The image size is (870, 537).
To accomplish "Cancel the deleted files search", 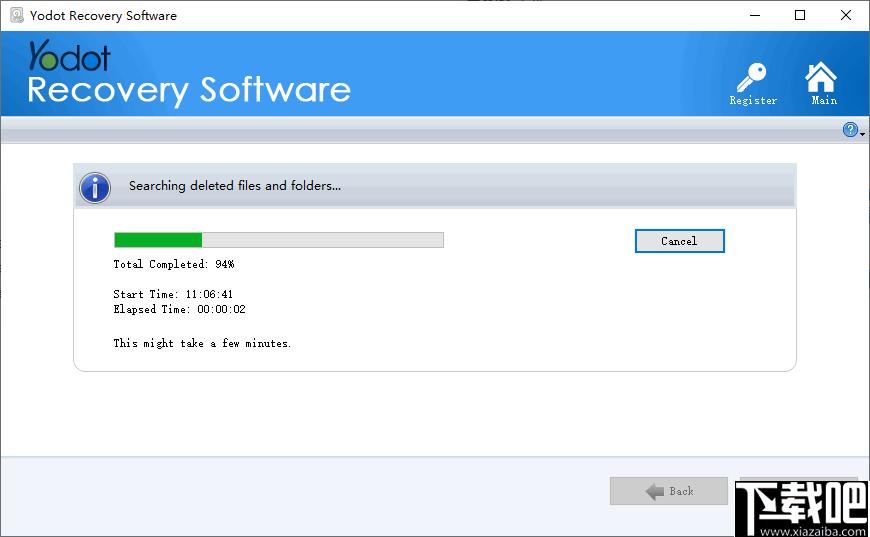I will (x=679, y=241).
